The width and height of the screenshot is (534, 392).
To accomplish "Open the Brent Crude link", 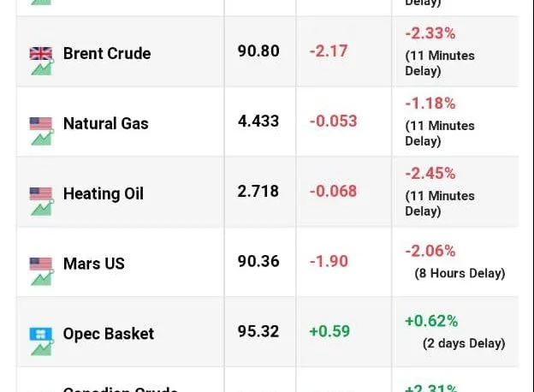I will 107,53.
